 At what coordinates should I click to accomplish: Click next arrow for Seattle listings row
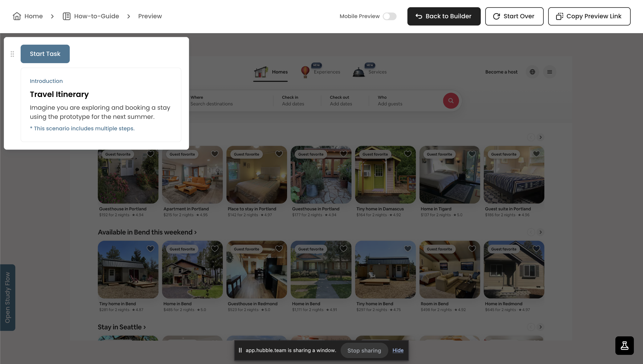[x=541, y=327]
